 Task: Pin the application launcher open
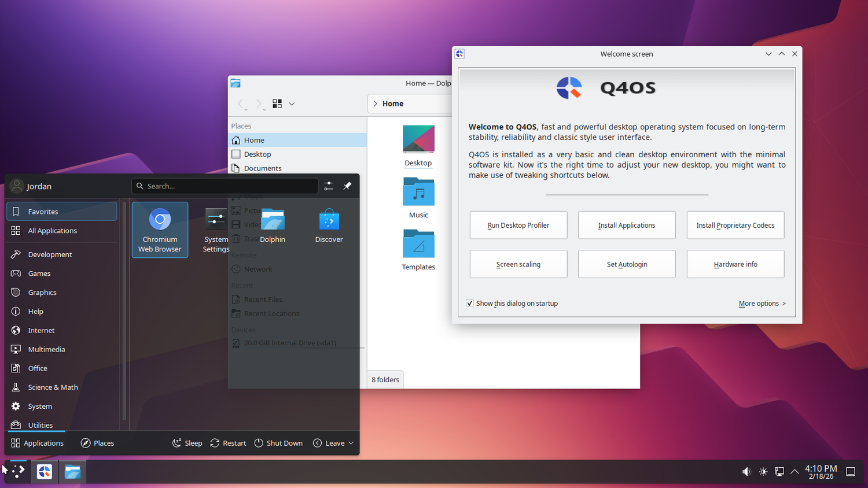coord(347,186)
